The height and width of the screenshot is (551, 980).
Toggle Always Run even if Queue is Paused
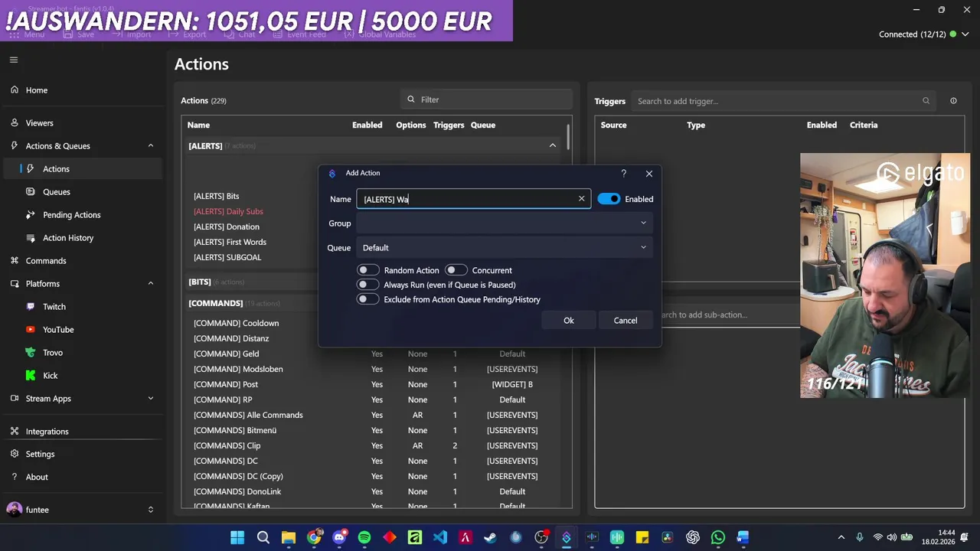(368, 285)
